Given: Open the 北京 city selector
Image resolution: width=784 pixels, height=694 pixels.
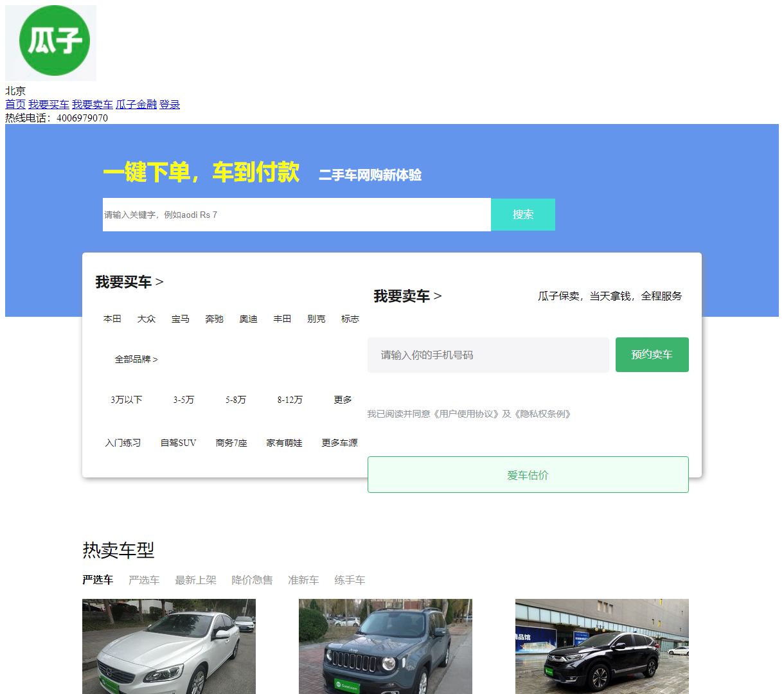Looking at the screenshot, I should point(15,91).
